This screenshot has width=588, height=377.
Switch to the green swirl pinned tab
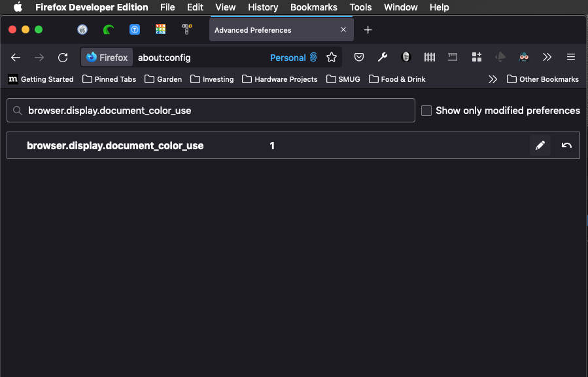pyautogui.click(x=109, y=29)
